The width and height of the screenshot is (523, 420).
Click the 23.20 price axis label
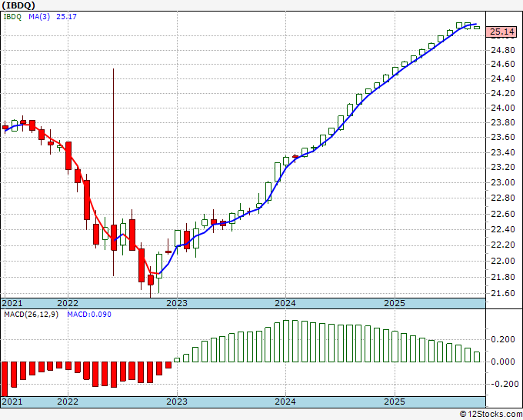(x=503, y=167)
